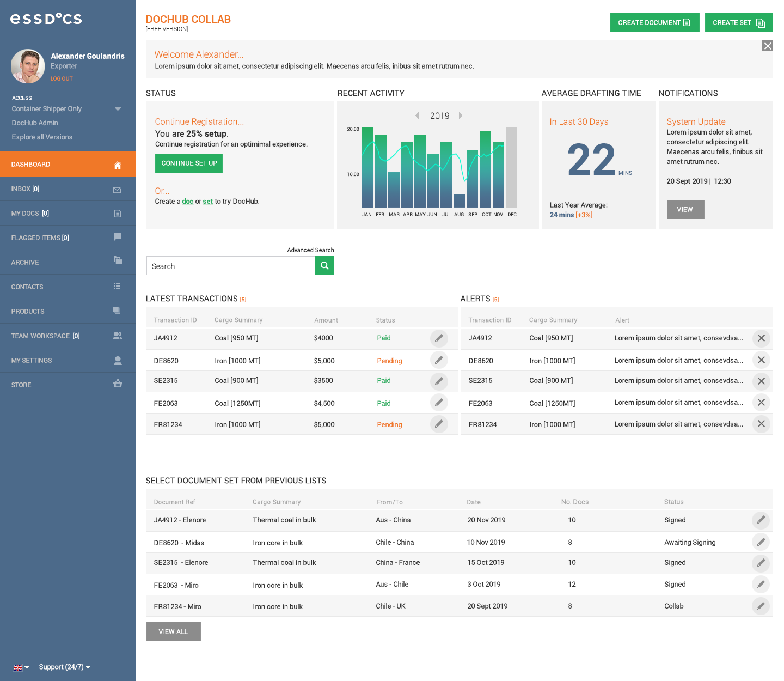Edit transaction FR81234 with pencil icon
This screenshot has height=681, width=784.
tap(439, 424)
